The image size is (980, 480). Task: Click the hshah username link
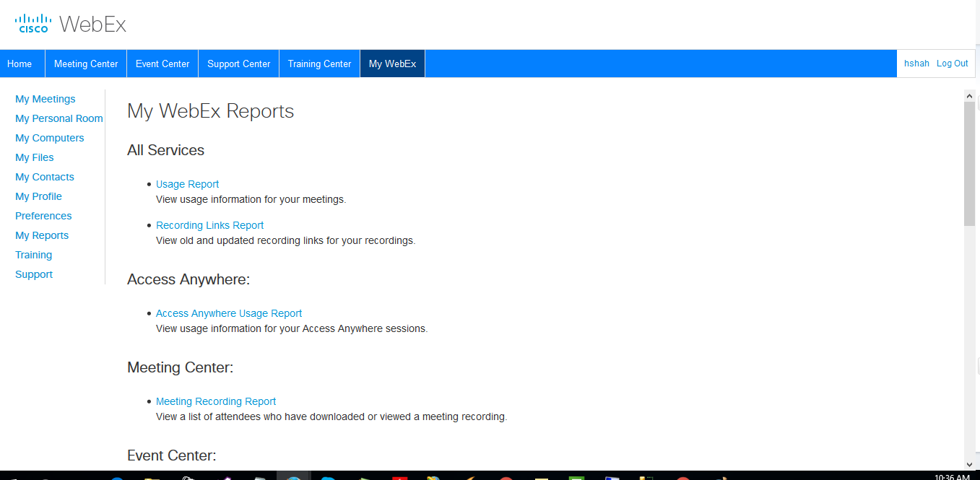[x=916, y=63]
